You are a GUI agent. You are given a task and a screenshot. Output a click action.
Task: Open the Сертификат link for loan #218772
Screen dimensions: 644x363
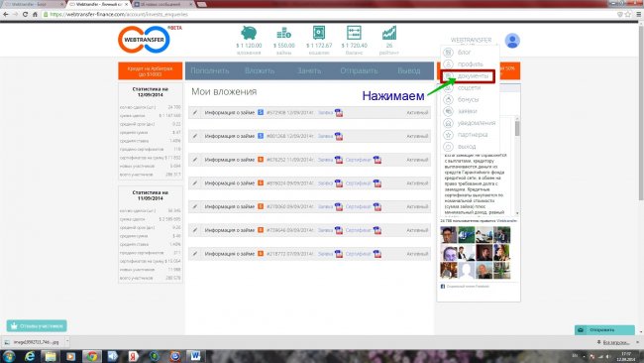(x=358, y=254)
